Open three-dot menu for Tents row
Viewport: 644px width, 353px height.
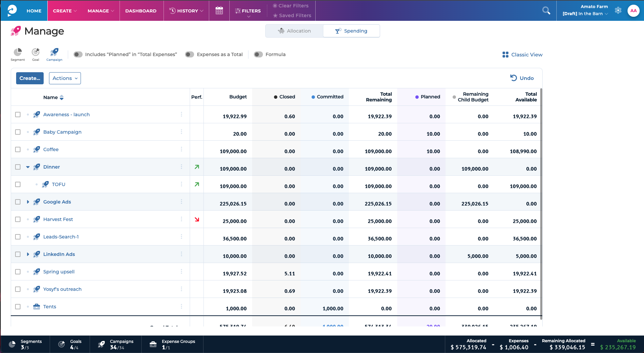pyautogui.click(x=181, y=306)
